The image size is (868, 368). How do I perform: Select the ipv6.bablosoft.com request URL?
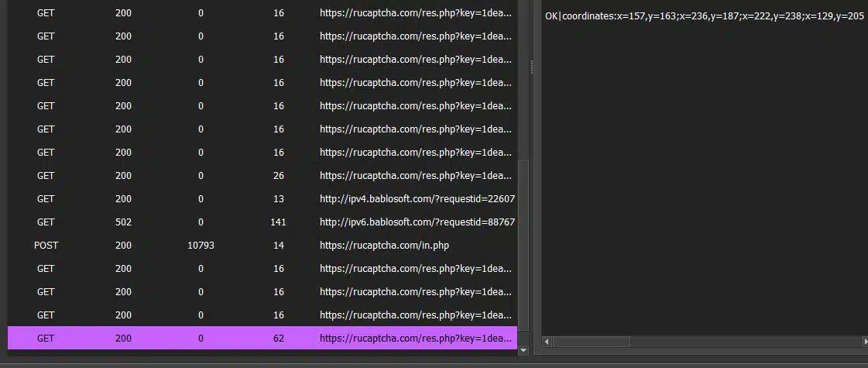pyautogui.click(x=417, y=222)
